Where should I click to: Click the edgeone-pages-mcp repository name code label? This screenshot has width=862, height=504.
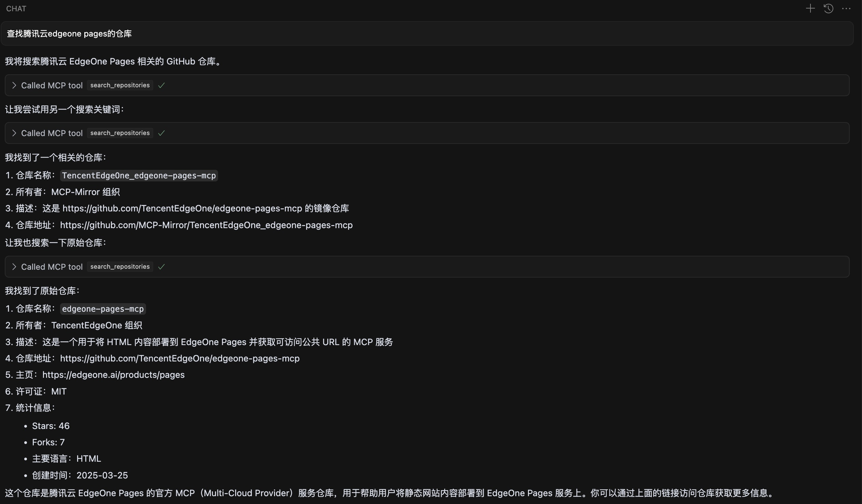click(103, 309)
